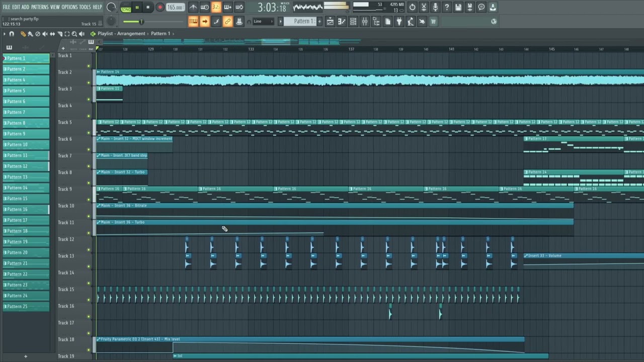Toggle wait for input before recording
Screen dimensions: 644x362
[x=205, y=7]
